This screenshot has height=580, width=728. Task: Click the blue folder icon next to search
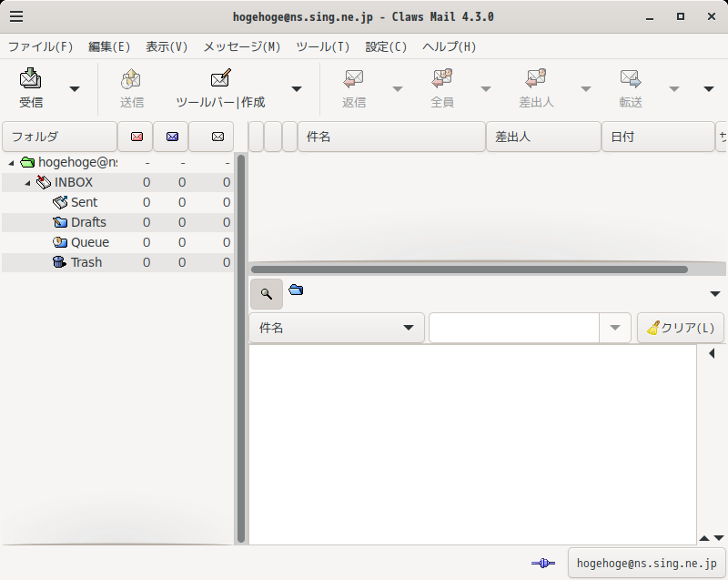point(296,290)
